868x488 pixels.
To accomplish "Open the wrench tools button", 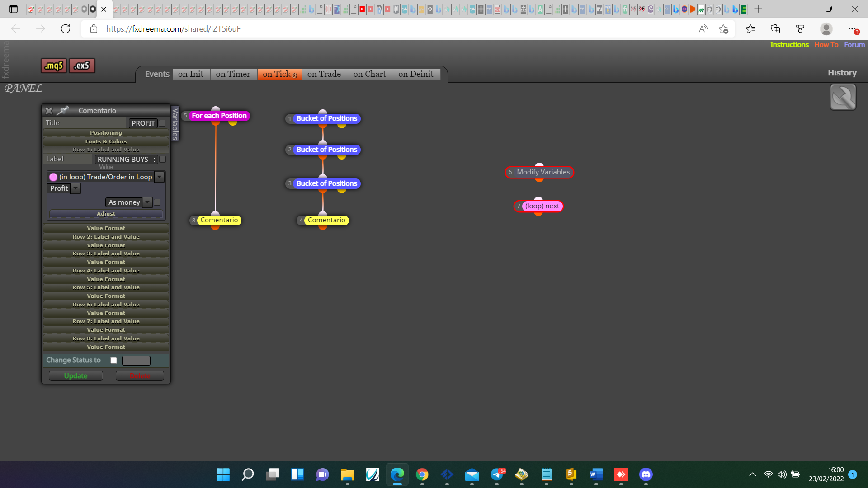I will click(843, 97).
